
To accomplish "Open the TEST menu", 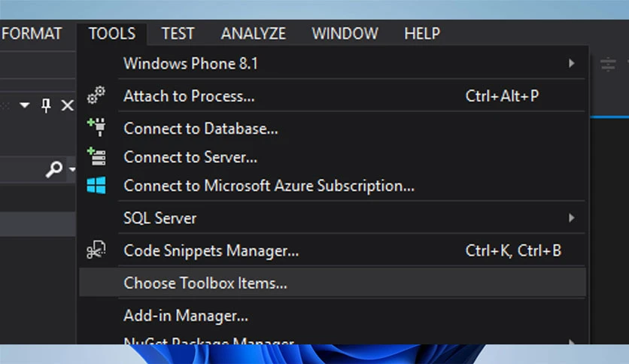I will click(178, 33).
